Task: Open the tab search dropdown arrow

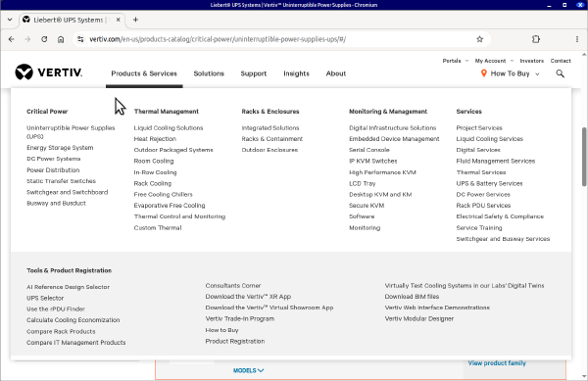Action: click(10, 20)
